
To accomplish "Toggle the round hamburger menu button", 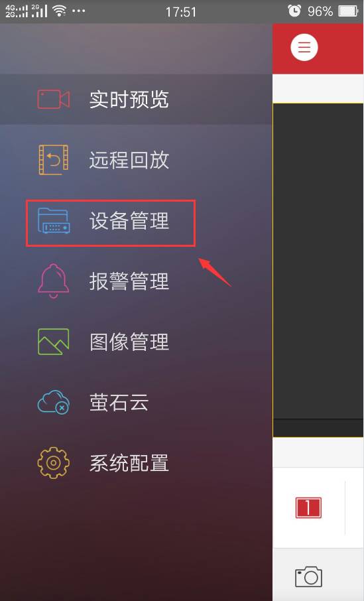I will 304,48.
